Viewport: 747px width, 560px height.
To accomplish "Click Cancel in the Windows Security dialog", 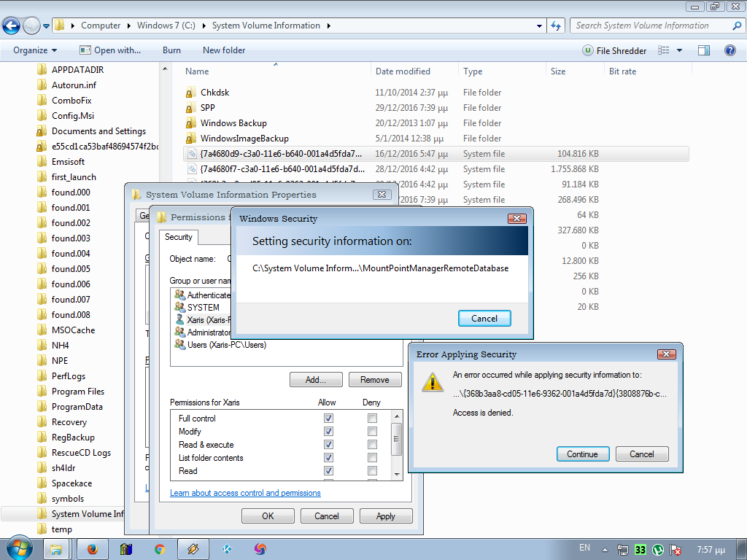I will (x=484, y=319).
